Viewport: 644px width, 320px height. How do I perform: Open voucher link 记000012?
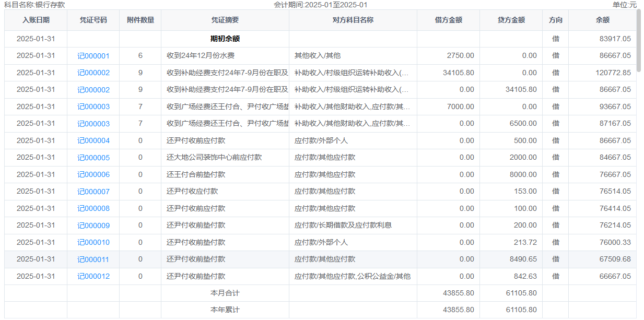(x=93, y=277)
